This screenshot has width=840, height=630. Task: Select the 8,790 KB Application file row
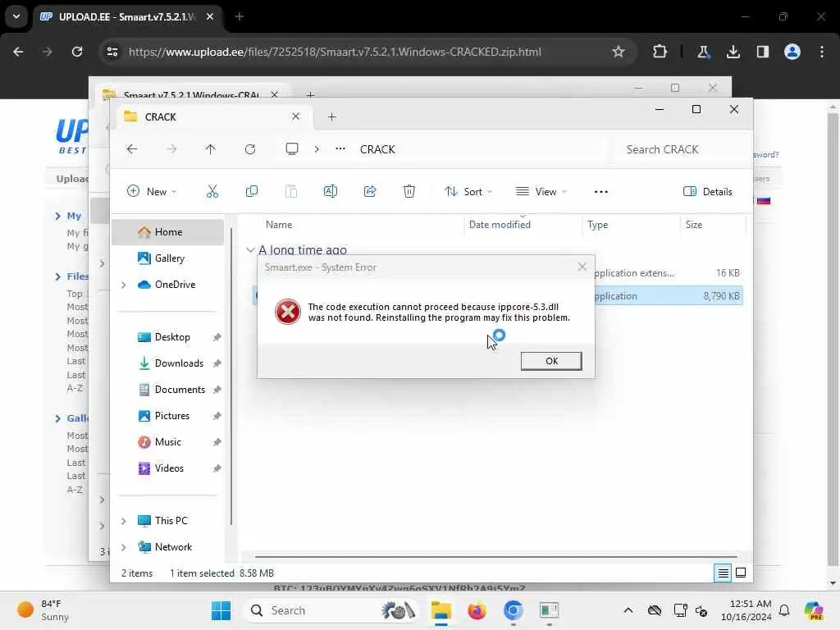point(668,296)
